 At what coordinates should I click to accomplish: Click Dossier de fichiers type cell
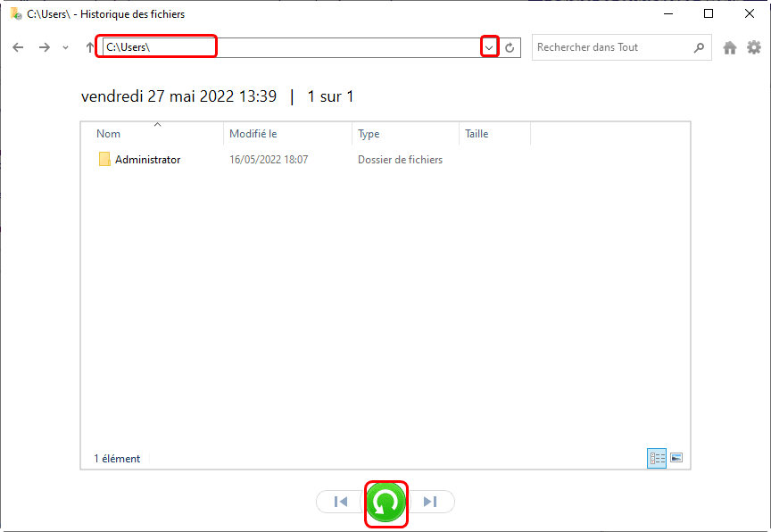click(x=401, y=160)
